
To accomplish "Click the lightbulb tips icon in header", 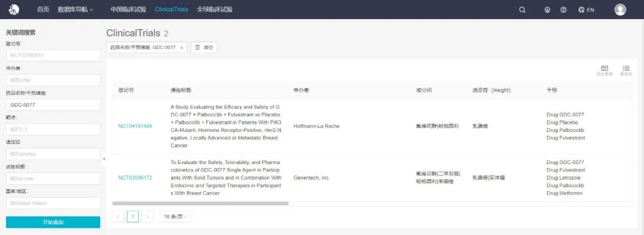I will pos(547,10).
